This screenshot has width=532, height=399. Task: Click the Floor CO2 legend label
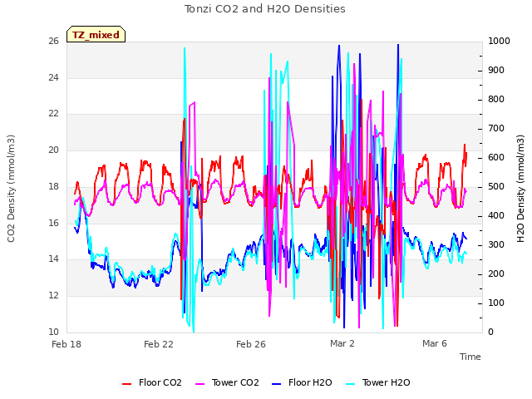[160, 382]
